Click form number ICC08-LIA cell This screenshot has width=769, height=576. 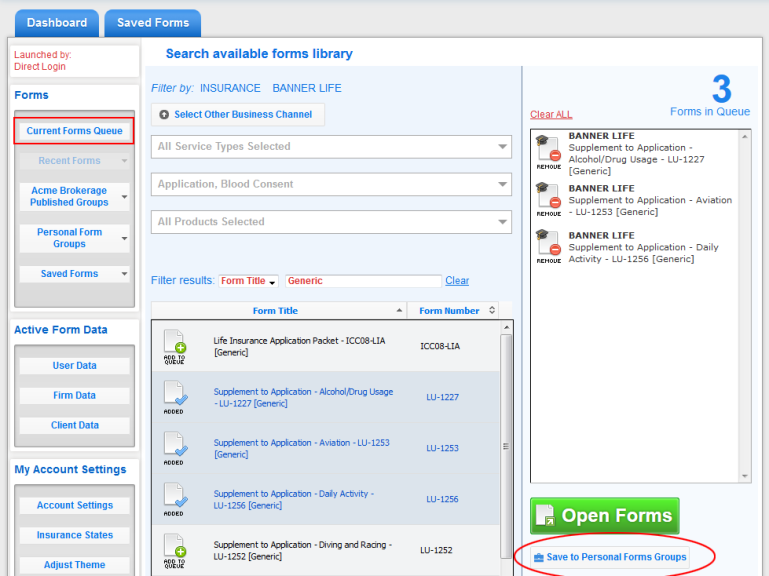pyautogui.click(x=440, y=346)
